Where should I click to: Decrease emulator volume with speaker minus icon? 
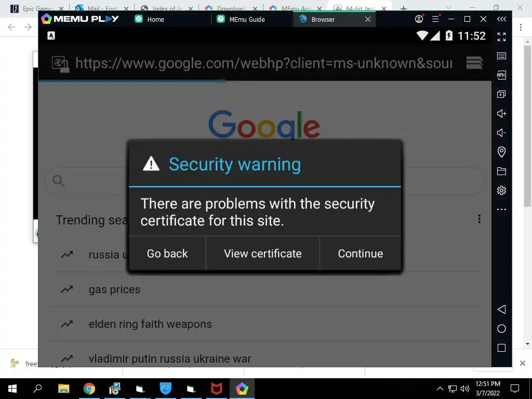click(501, 132)
